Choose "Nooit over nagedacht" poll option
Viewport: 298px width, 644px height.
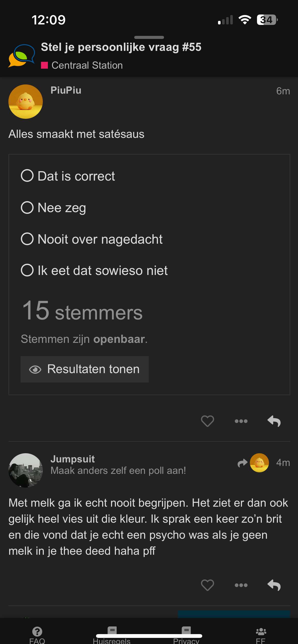coord(27,239)
